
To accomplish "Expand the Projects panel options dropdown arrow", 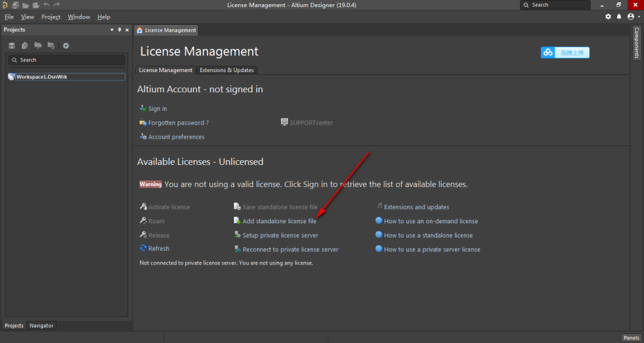I will [x=112, y=30].
